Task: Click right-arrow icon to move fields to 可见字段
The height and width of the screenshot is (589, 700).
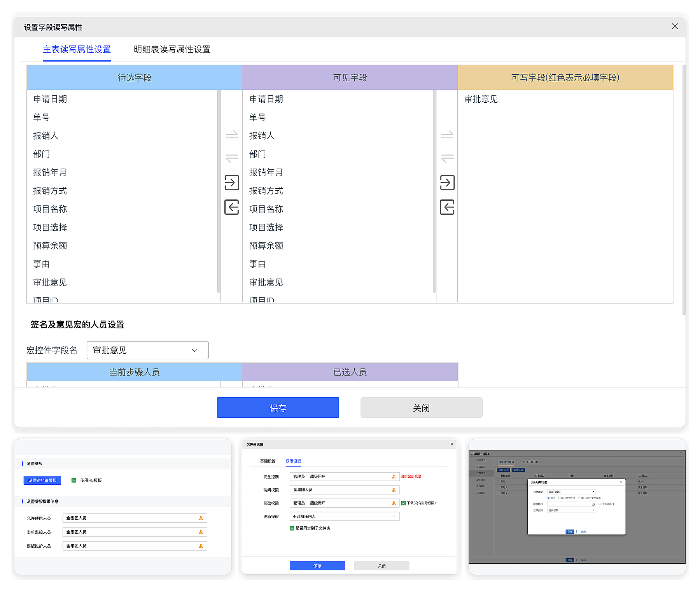Action: click(232, 183)
